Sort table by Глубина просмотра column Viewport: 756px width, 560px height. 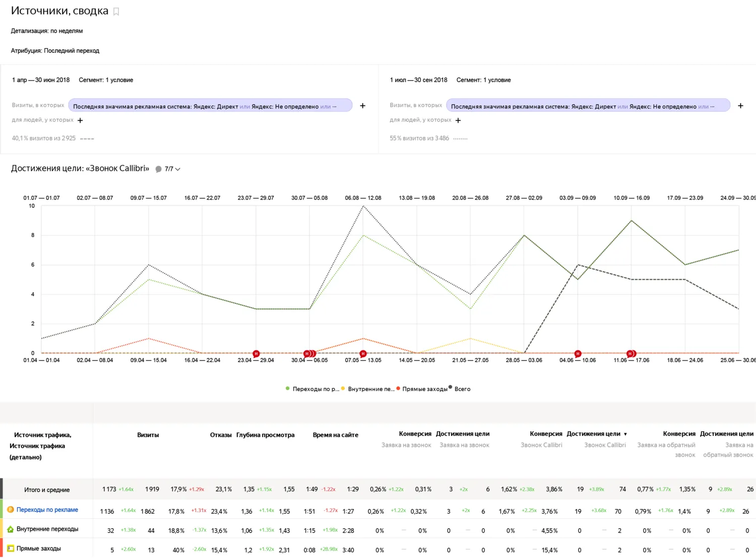pyautogui.click(x=266, y=435)
